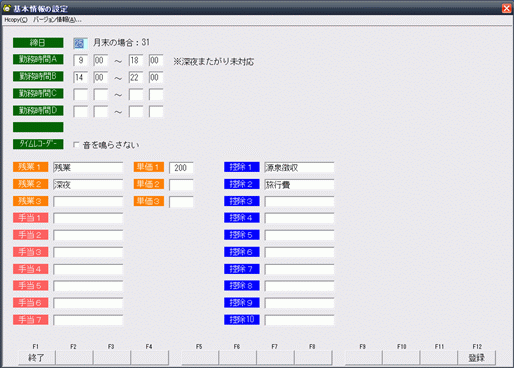Viewport: 514px width, 368px height.
Task: Click the empty F9 function button
Action: (363, 358)
